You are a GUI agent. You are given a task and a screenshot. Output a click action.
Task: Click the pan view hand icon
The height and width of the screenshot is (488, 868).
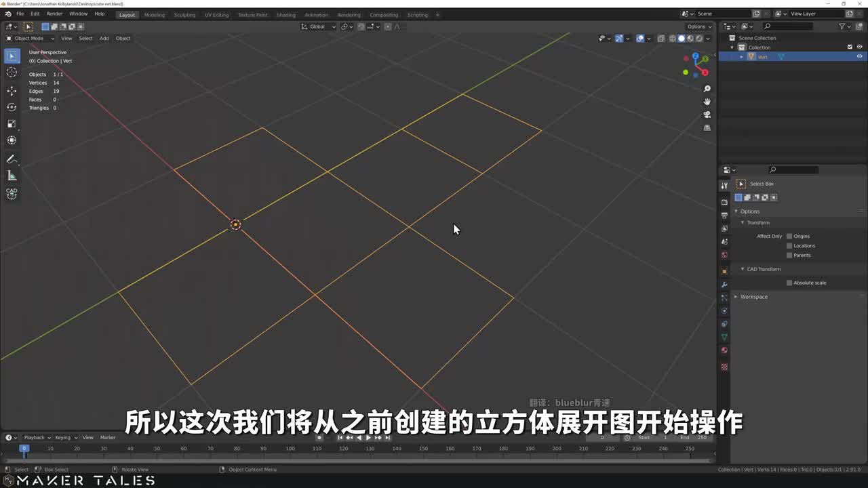(x=707, y=102)
